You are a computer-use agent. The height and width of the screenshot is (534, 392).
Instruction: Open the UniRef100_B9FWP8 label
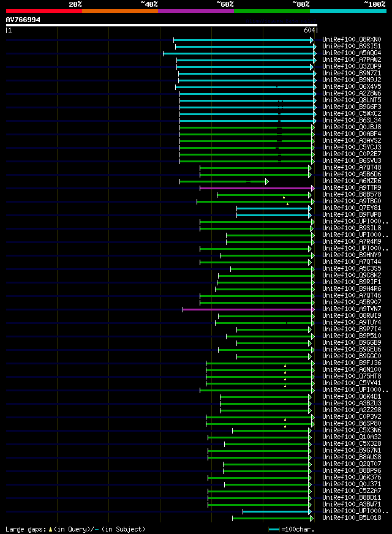(x=352, y=215)
